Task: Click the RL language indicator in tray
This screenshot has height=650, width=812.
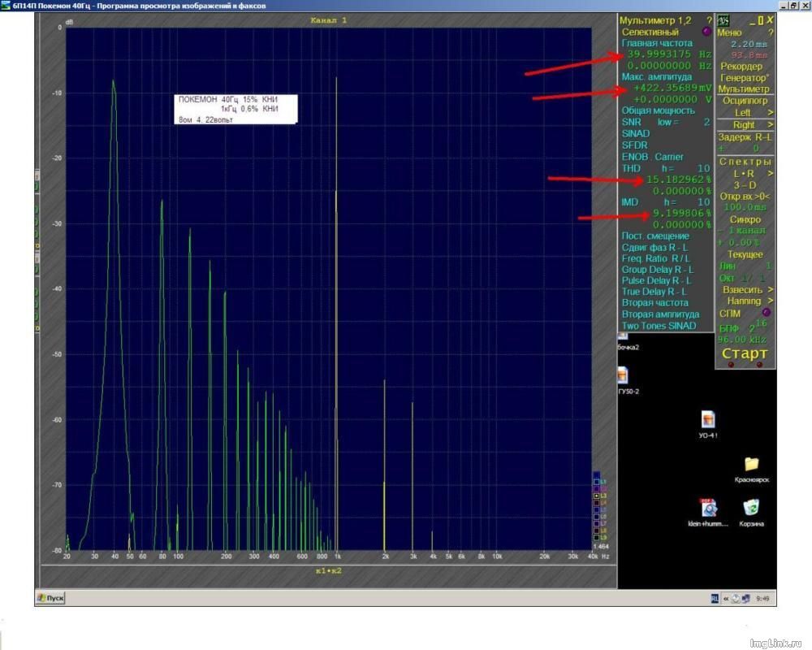Action: [x=715, y=599]
